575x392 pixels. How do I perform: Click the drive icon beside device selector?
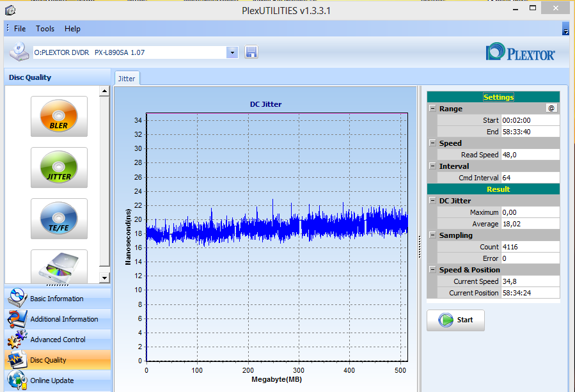point(19,52)
